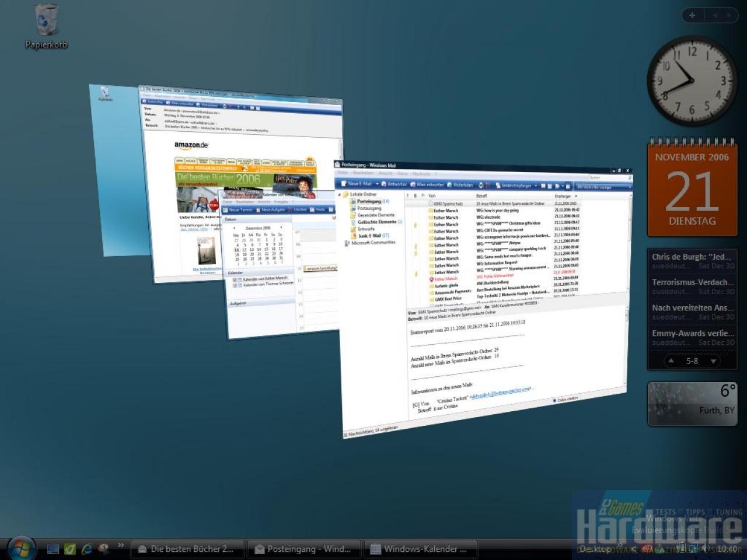Open the 'AW: Buchbestellung' message

pyautogui.click(x=493, y=283)
